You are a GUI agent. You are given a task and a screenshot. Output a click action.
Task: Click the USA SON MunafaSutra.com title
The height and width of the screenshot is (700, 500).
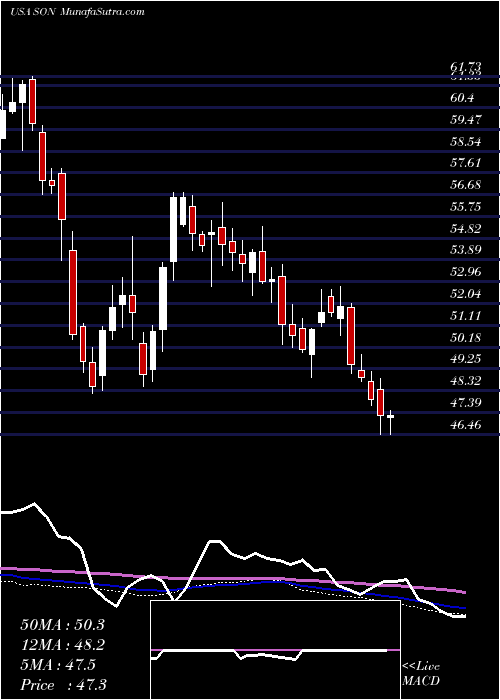(77, 12)
